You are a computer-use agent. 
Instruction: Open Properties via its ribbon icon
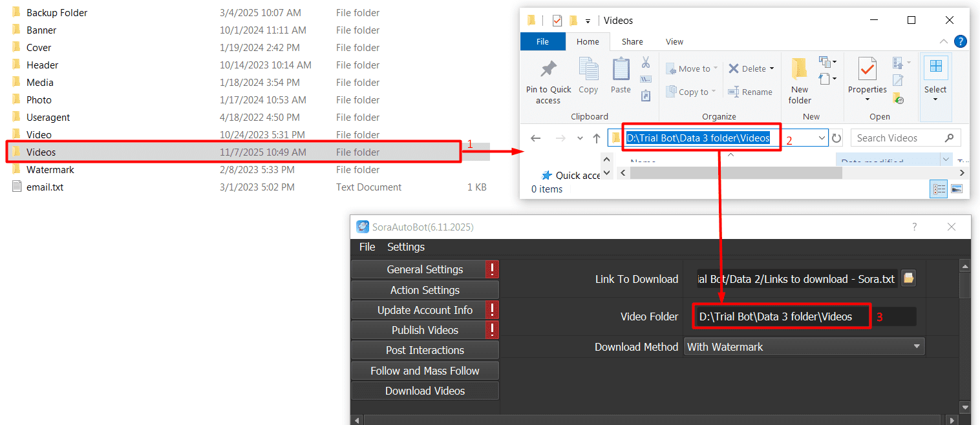[867, 72]
